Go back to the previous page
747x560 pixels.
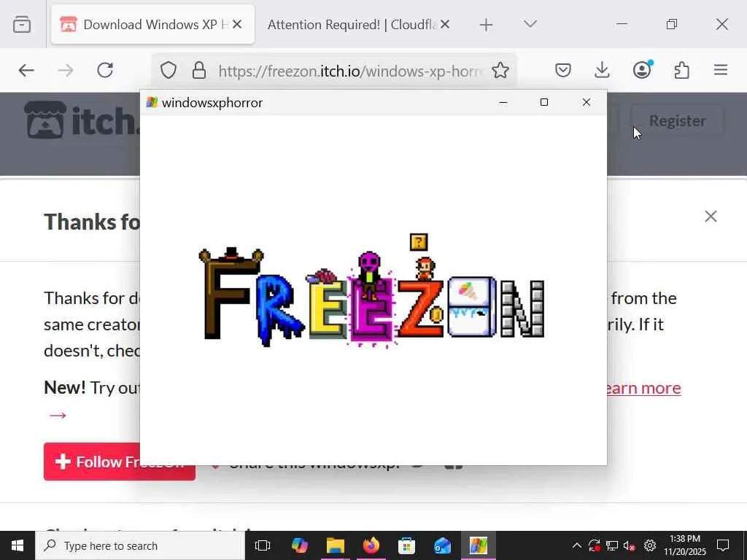(x=26, y=71)
